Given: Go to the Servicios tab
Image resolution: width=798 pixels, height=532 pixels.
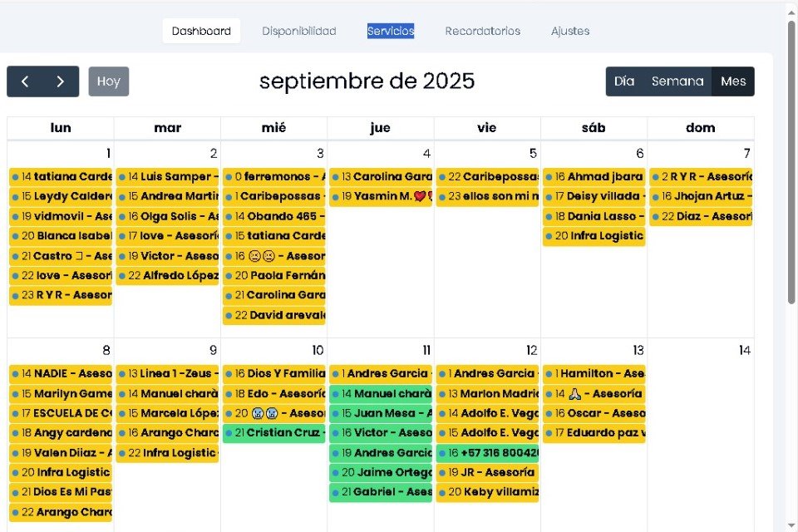Looking at the screenshot, I should click(391, 31).
